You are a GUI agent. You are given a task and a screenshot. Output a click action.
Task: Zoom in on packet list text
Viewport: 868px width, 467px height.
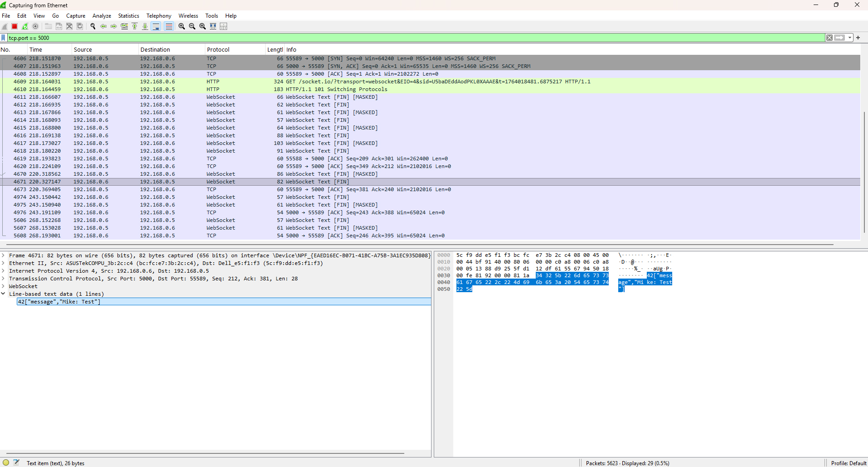point(182,26)
